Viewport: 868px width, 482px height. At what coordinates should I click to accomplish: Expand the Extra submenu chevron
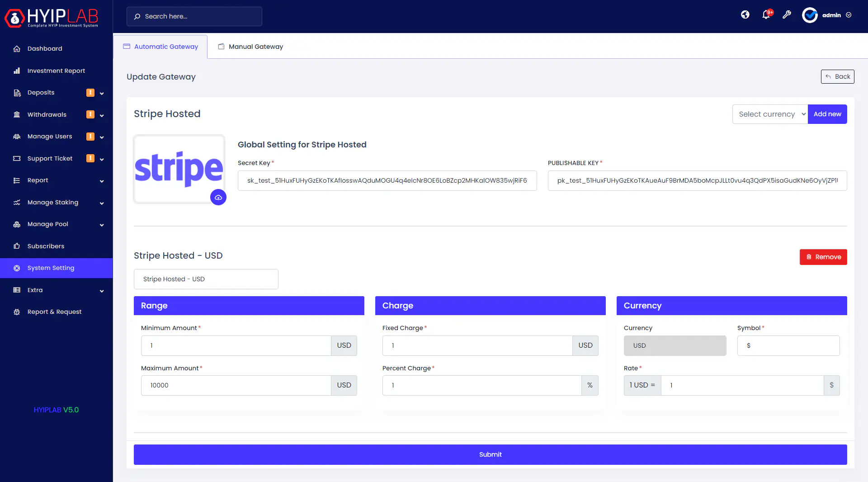coord(102,291)
